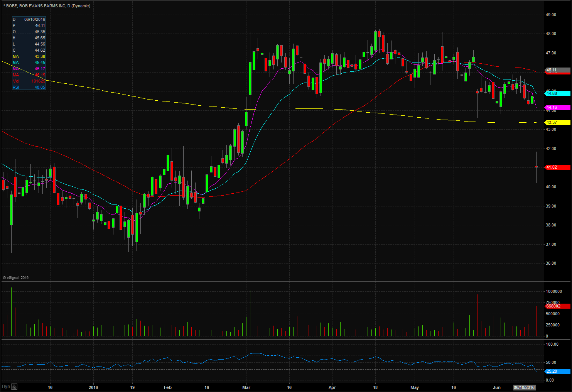Click the 250000 volume axis label

point(552,325)
